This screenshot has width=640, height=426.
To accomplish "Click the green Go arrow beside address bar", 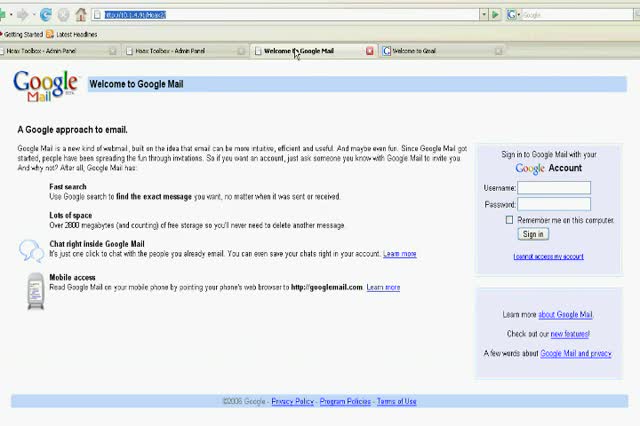I will pos(496,15).
